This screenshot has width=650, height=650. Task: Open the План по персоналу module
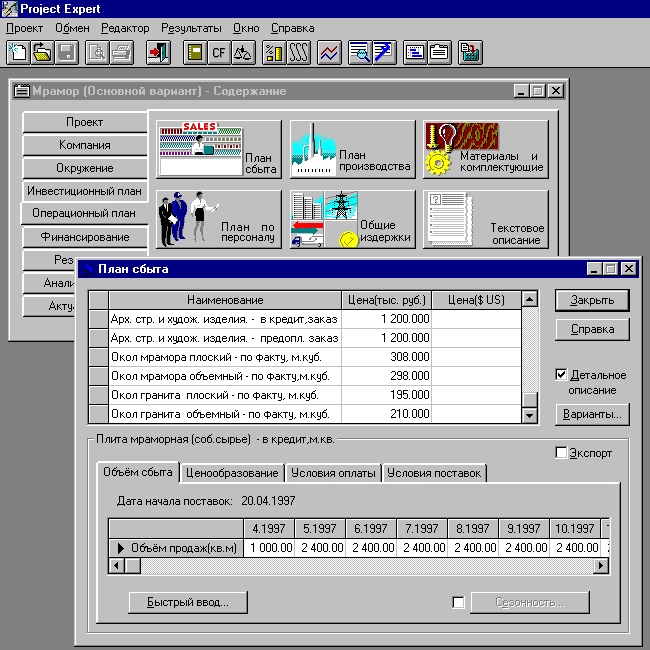219,219
